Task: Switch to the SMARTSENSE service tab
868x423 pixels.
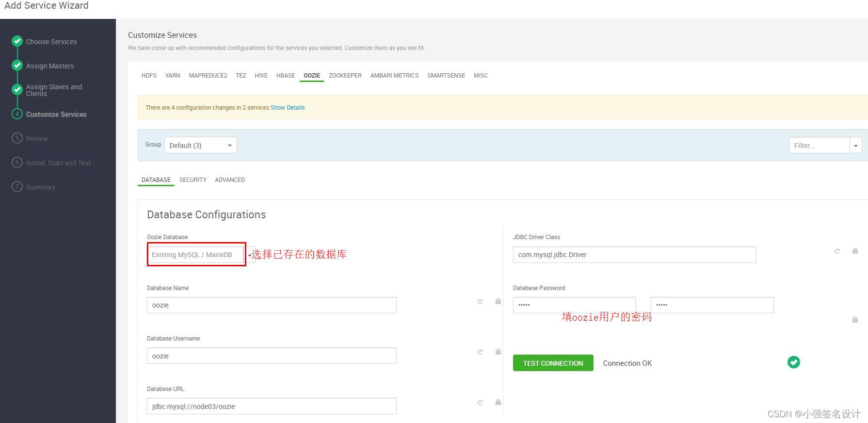Action: point(446,76)
